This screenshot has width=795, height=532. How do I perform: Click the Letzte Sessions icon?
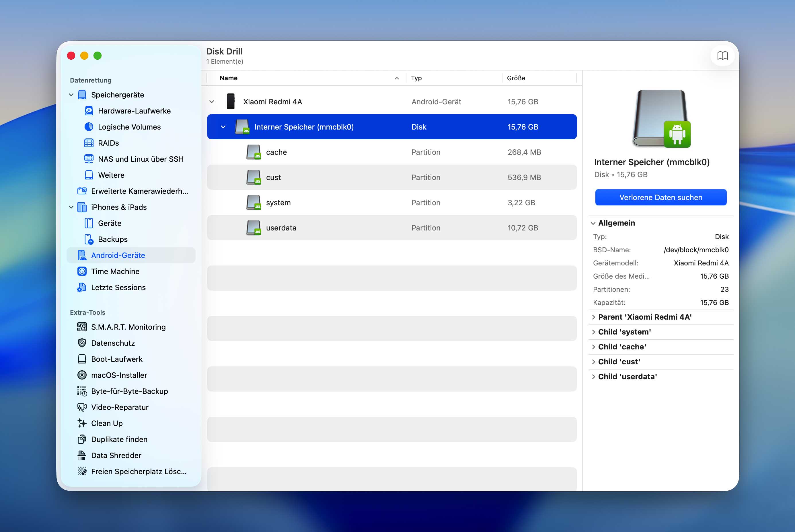(x=82, y=287)
